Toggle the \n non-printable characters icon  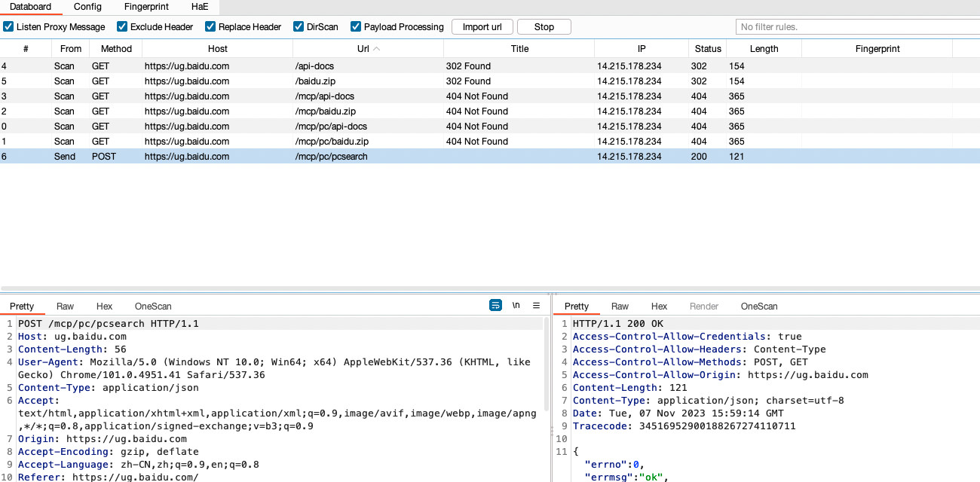point(516,305)
